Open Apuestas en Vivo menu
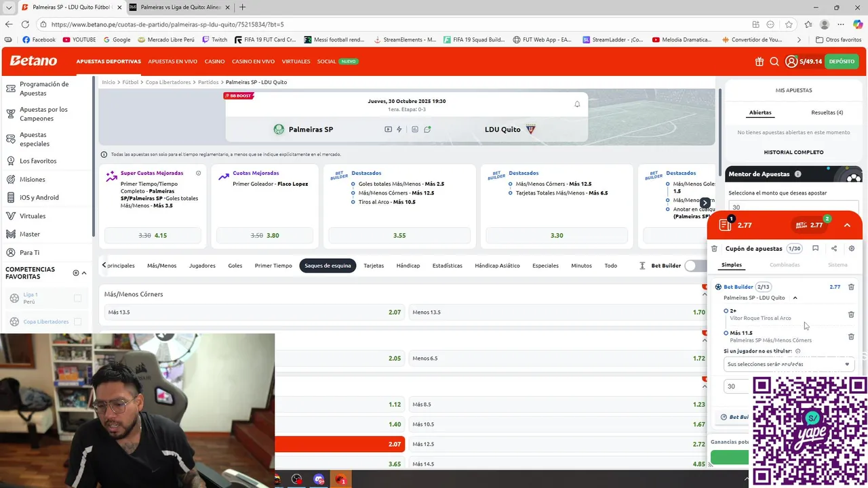This screenshot has height=488, width=868. [173, 62]
